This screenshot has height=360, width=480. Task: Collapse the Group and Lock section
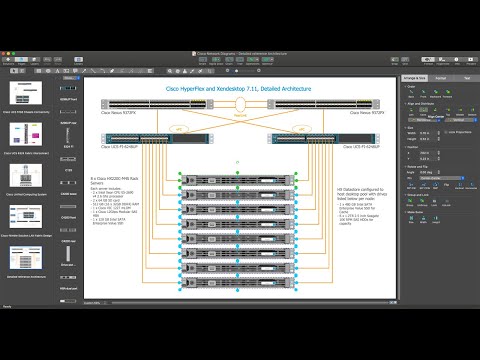pos(406,195)
